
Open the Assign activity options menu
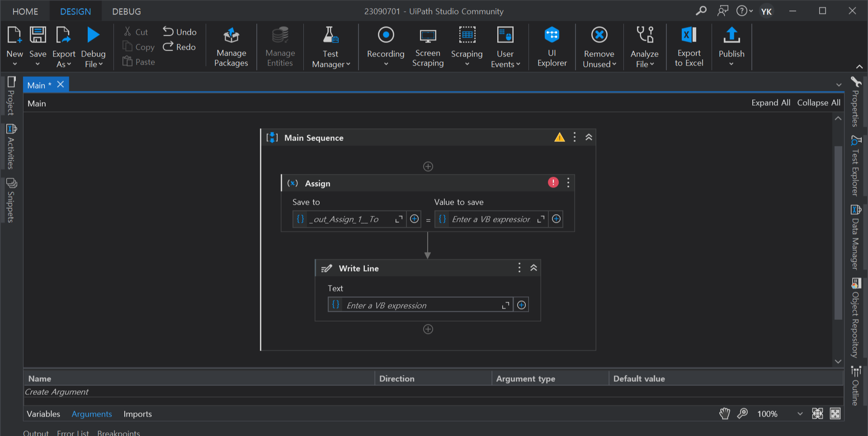(568, 183)
